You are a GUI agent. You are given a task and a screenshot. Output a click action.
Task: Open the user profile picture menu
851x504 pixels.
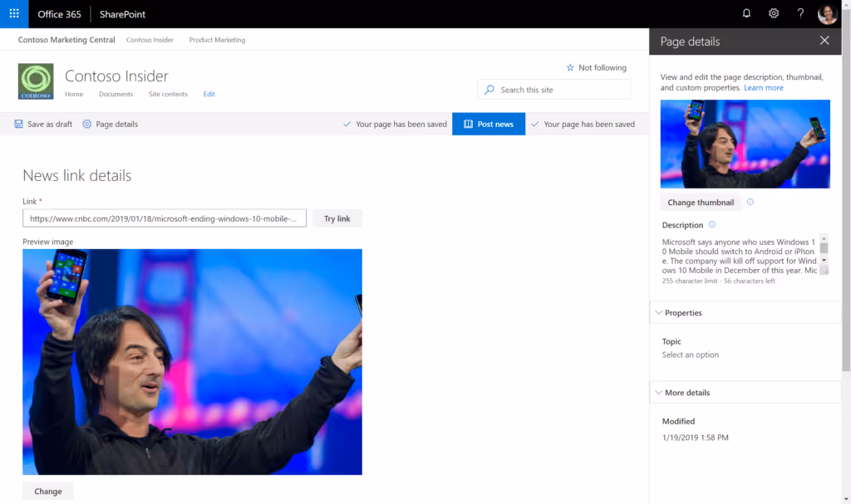827,13
